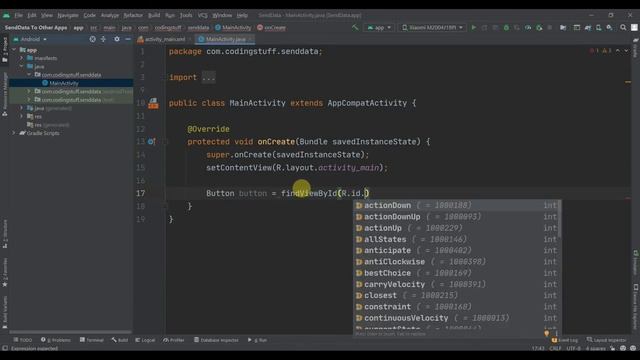Collapse the app module tree node

(14, 50)
